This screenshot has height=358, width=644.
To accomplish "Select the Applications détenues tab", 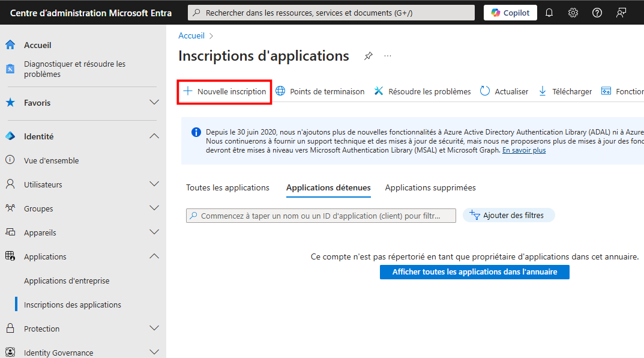I will [328, 188].
